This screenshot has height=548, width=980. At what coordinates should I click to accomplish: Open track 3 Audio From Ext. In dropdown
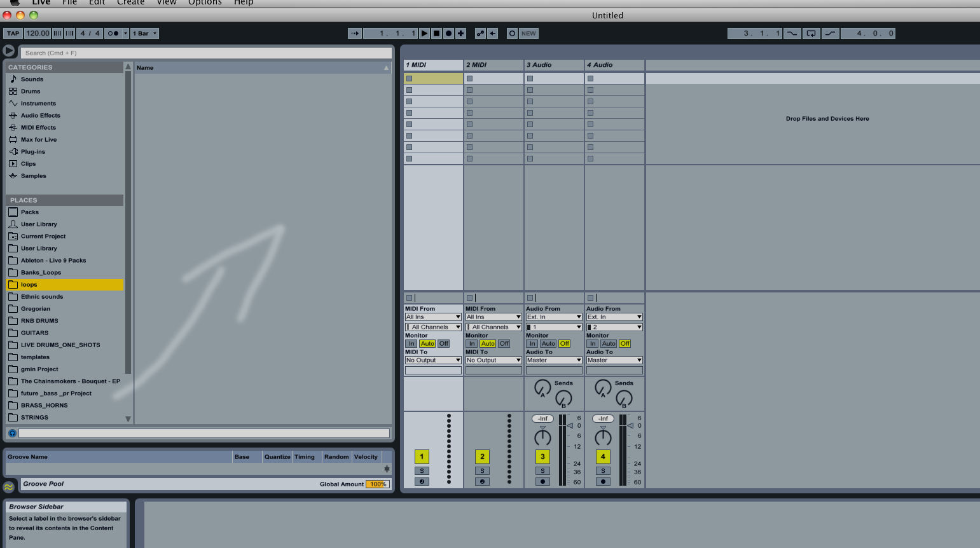click(x=554, y=317)
